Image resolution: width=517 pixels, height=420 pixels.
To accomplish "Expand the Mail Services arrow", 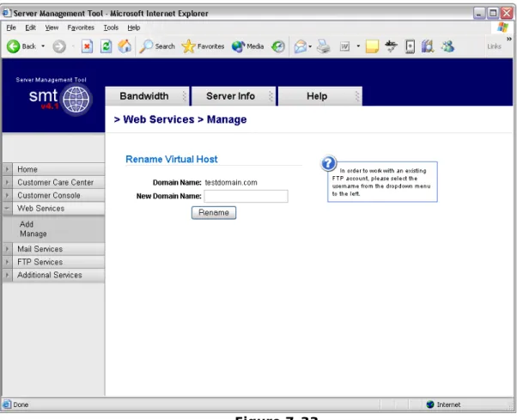I will click(7, 249).
